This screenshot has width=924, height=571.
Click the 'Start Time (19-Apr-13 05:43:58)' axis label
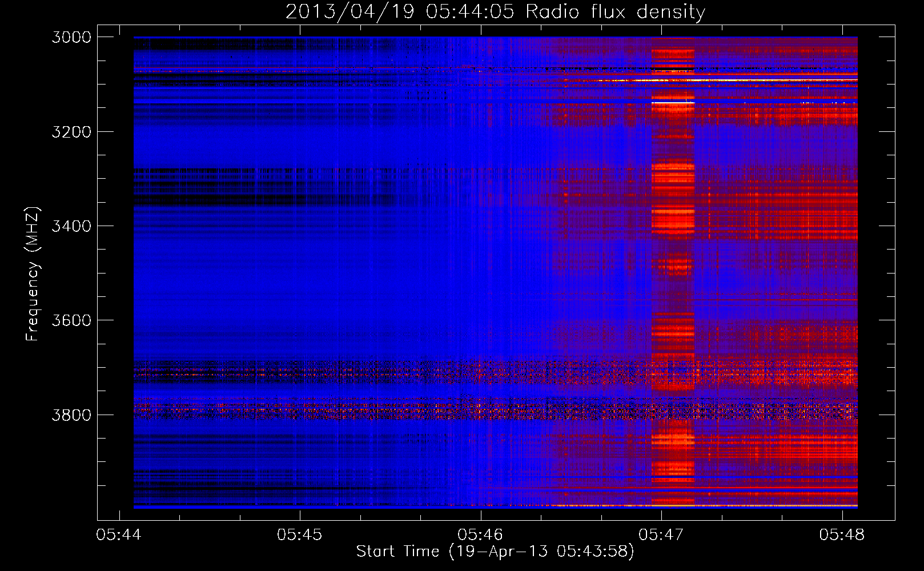tap(495, 552)
